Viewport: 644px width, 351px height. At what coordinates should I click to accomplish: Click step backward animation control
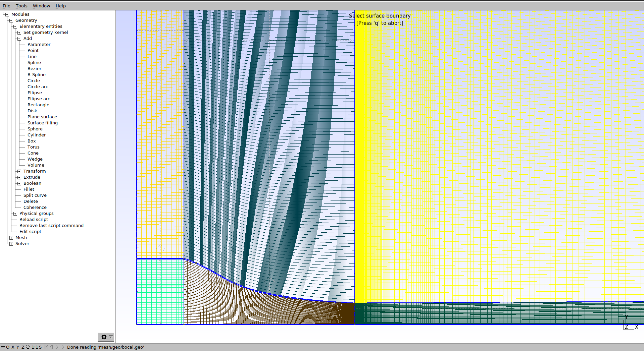click(x=52, y=347)
